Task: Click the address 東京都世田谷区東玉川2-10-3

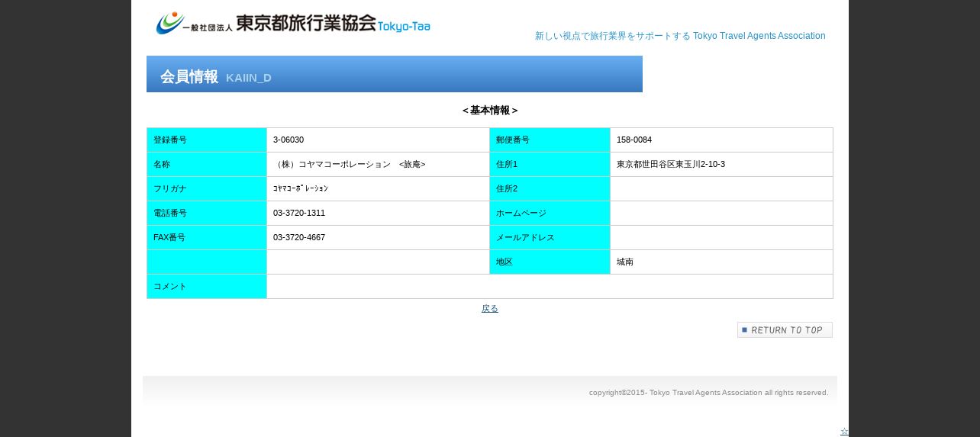Action: 671,164
